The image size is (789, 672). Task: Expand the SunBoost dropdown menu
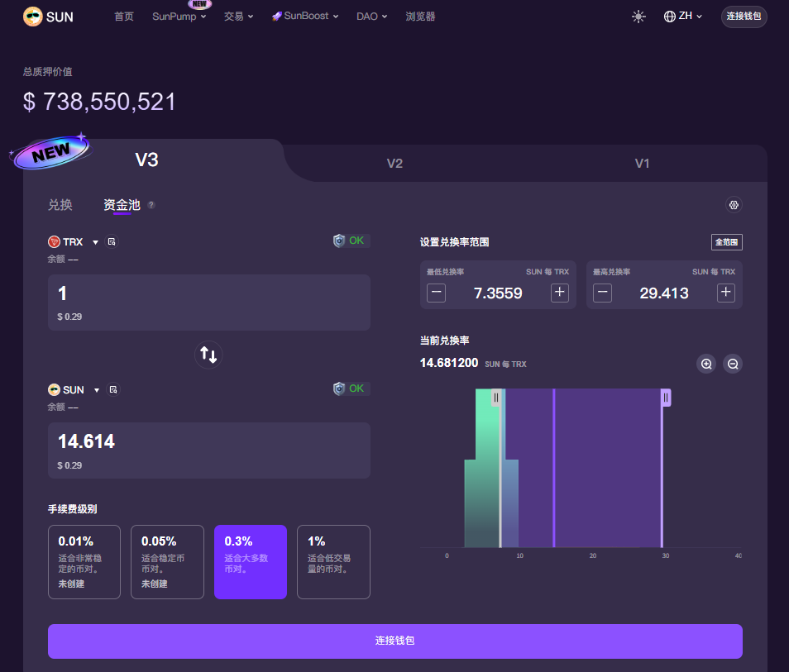pyautogui.click(x=305, y=16)
